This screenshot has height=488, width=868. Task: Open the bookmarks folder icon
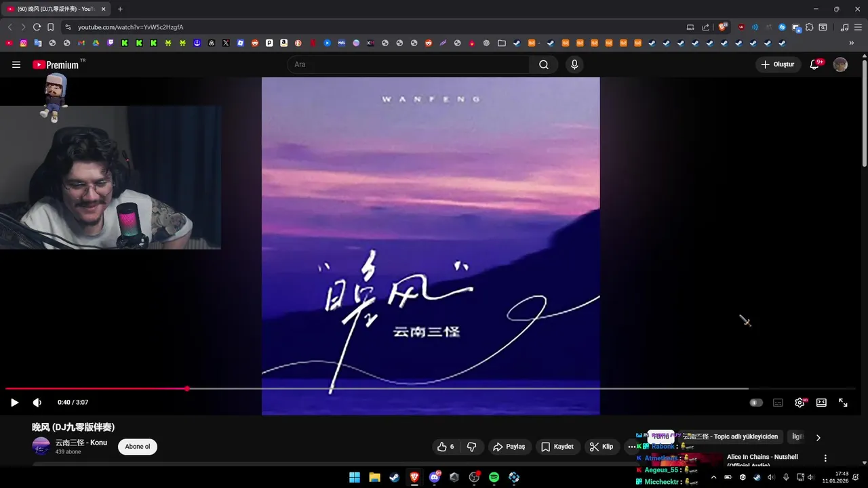(x=502, y=43)
